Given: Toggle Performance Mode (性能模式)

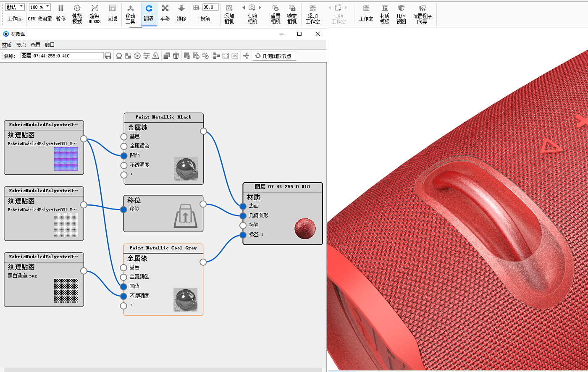Looking at the screenshot, I should 77,13.
